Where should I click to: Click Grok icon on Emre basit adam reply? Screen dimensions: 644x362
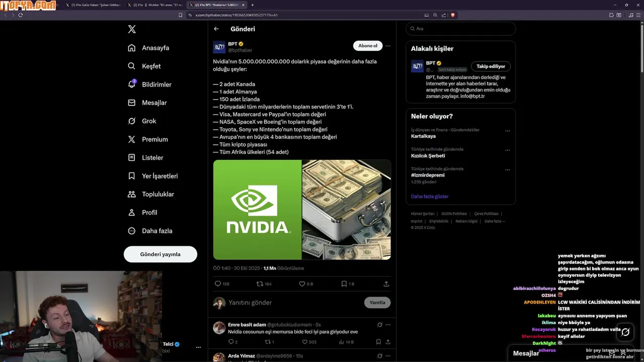click(380, 325)
